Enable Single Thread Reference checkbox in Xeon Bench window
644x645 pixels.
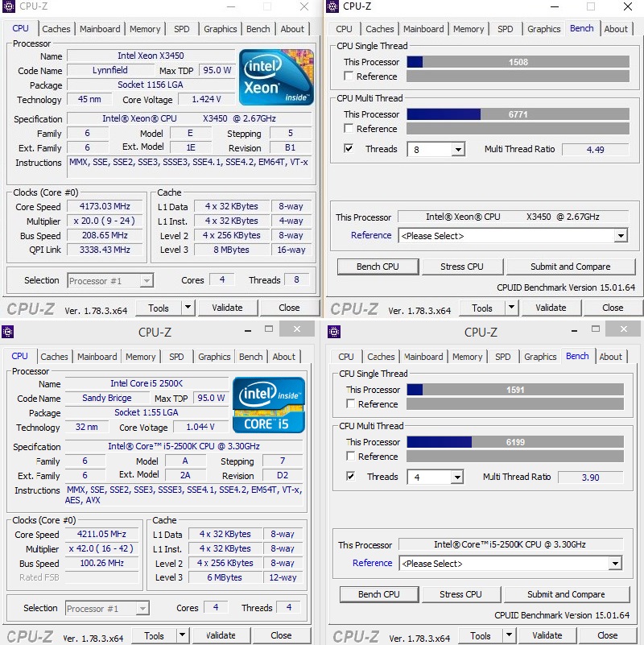point(349,76)
